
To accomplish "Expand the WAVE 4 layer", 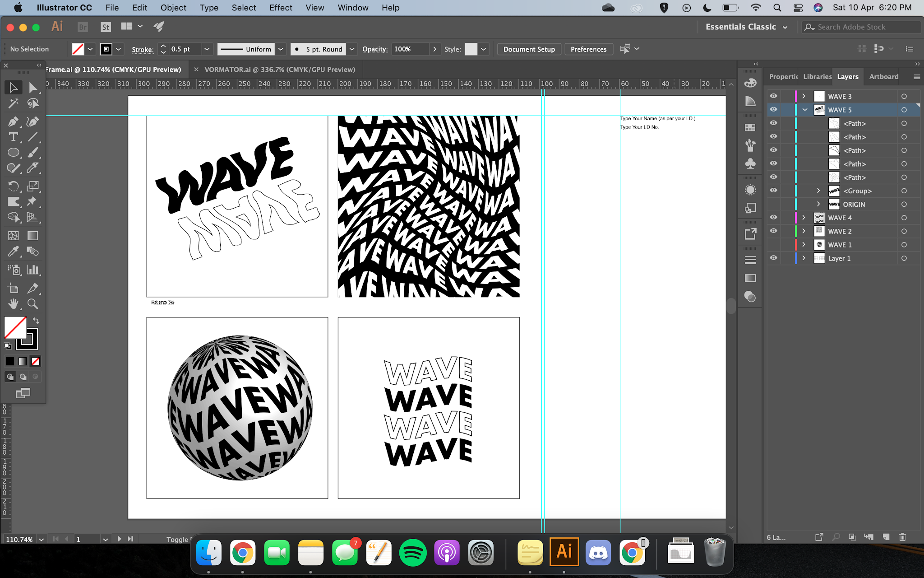I will pos(804,218).
